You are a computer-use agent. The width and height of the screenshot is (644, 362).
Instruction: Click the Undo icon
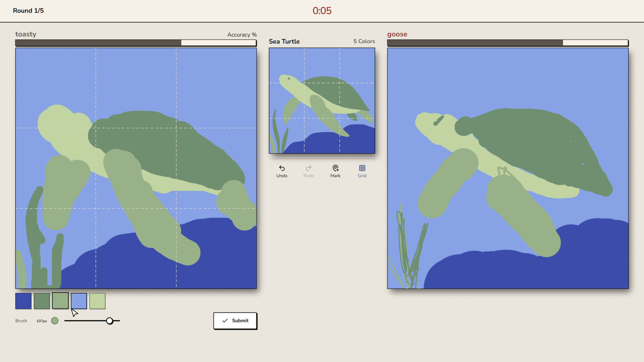click(x=282, y=168)
